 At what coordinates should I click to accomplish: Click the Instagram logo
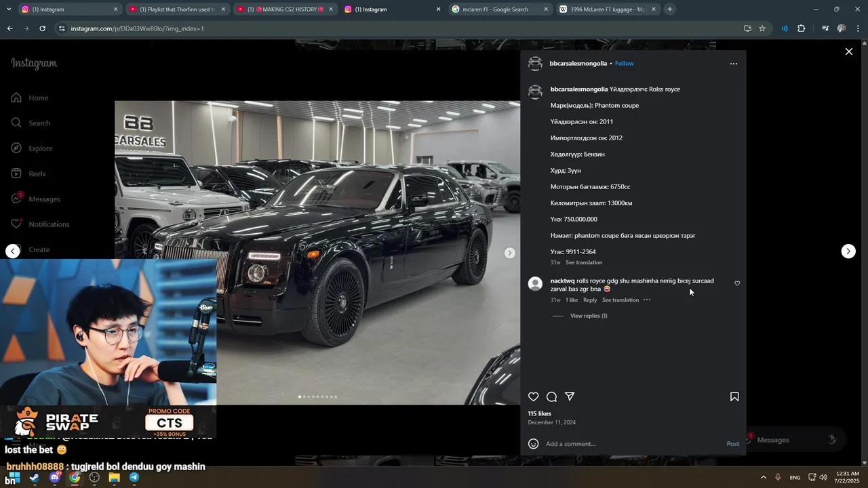tap(34, 64)
